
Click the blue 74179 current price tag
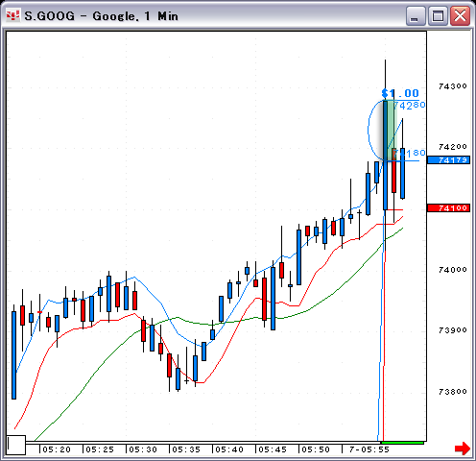click(x=448, y=159)
